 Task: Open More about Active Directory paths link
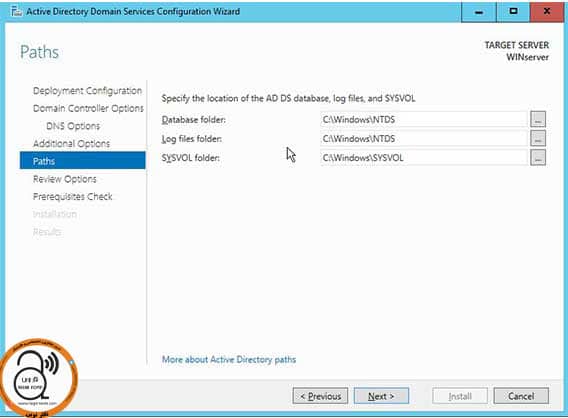tap(229, 359)
